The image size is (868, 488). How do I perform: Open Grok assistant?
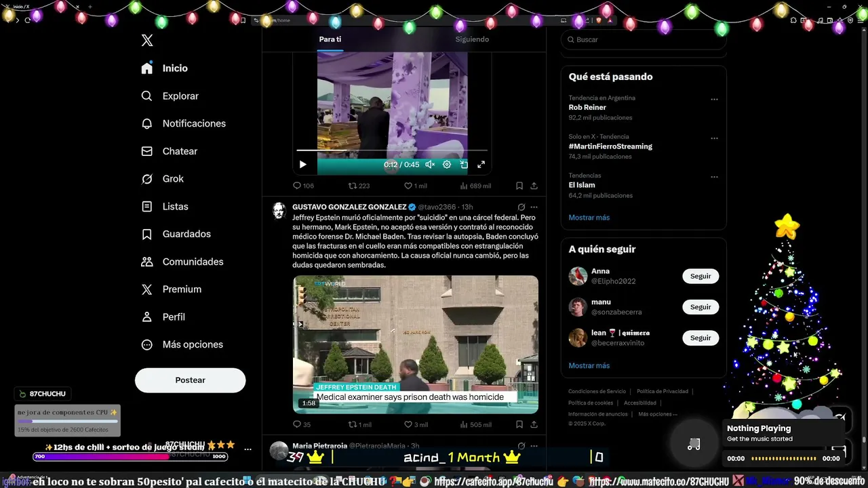click(x=162, y=179)
